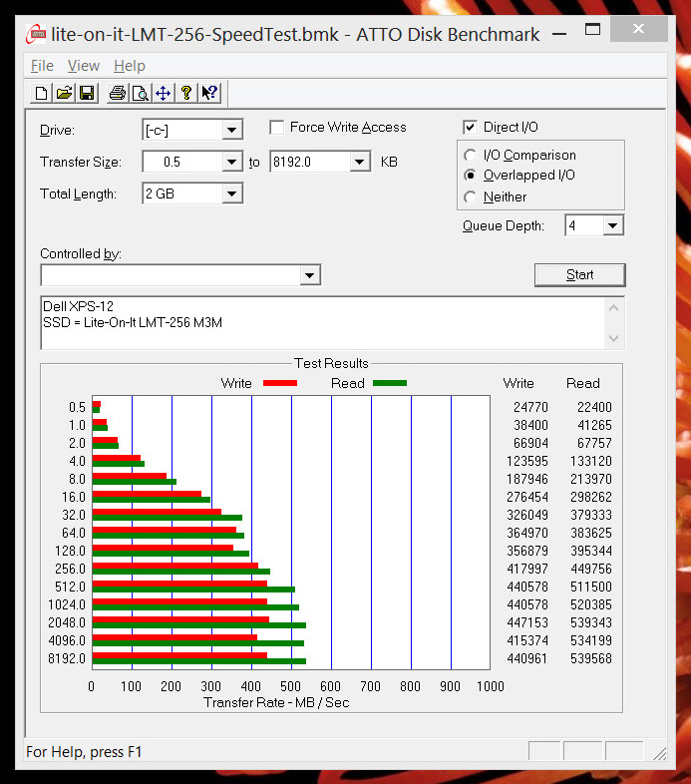The height and width of the screenshot is (784, 691).
Task: Select the I/O Comparison radio button
Action: click(470, 155)
